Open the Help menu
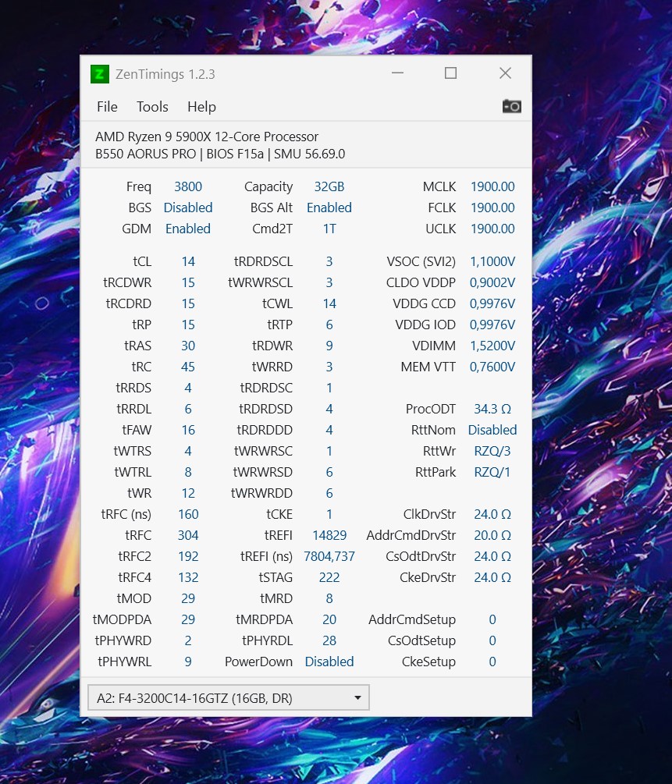 (201, 107)
